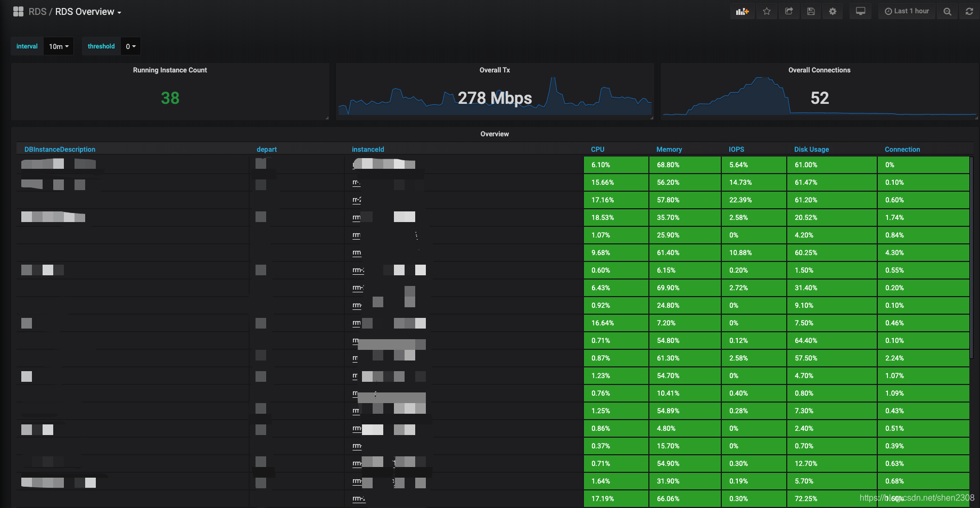The width and height of the screenshot is (980, 508).
Task: Select Disk Usage cell showing 64.40%
Action: tap(832, 341)
